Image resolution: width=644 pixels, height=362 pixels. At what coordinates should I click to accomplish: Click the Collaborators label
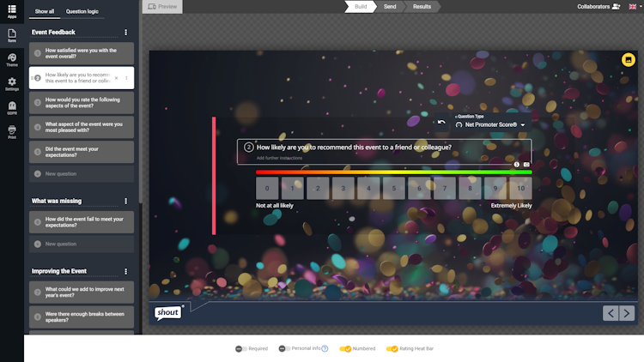pyautogui.click(x=593, y=7)
